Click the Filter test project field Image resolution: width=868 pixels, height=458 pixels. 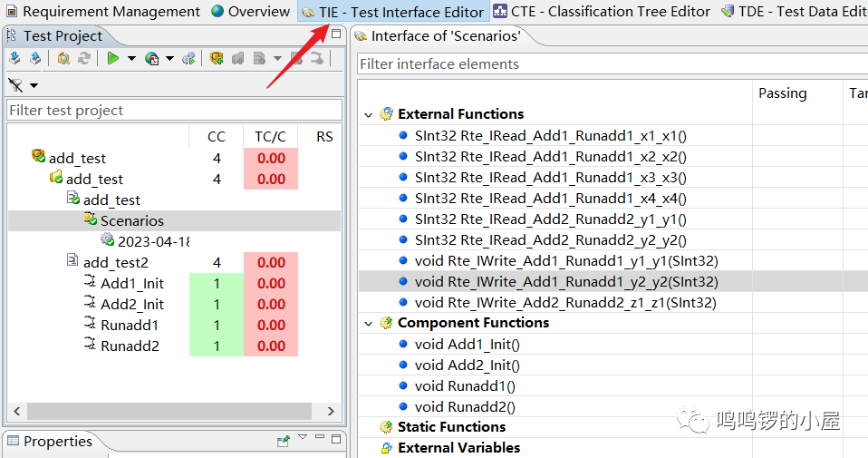click(x=174, y=110)
